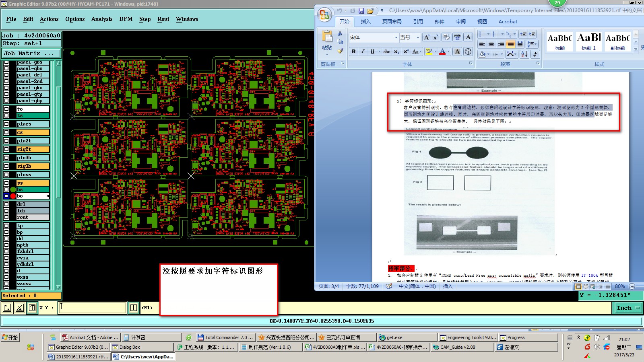Click the phonetic guide (wén) icon
Viewport: 644px width, 362px height.
pos(457,37)
